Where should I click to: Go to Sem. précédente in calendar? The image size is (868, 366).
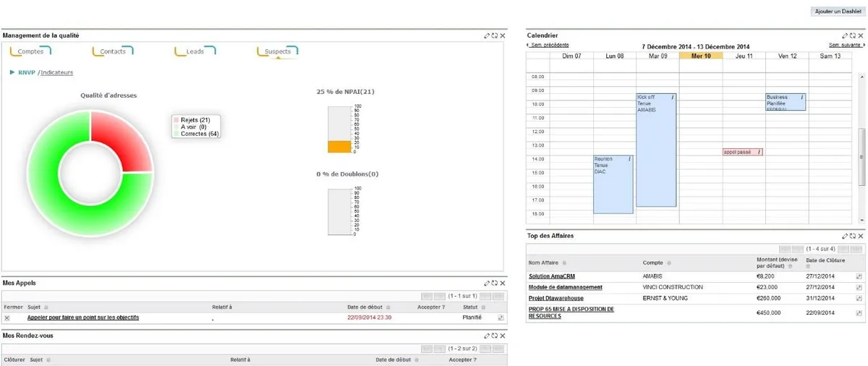click(548, 45)
